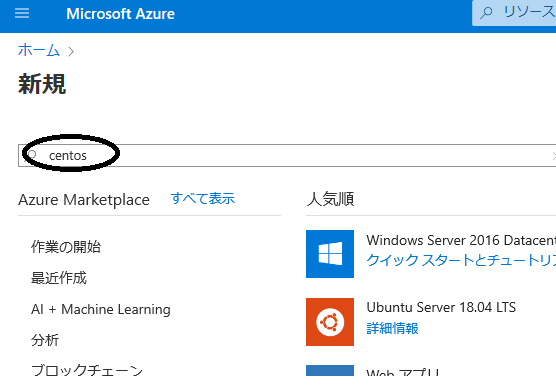
Task: Open すべて表示 link
Action: 202,199
